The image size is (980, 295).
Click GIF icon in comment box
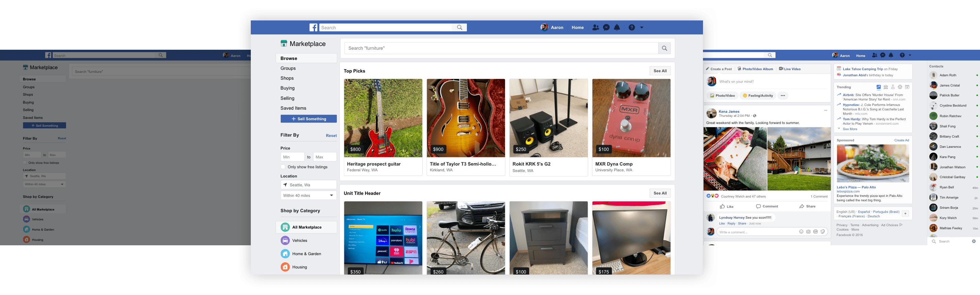tap(816, 232)
